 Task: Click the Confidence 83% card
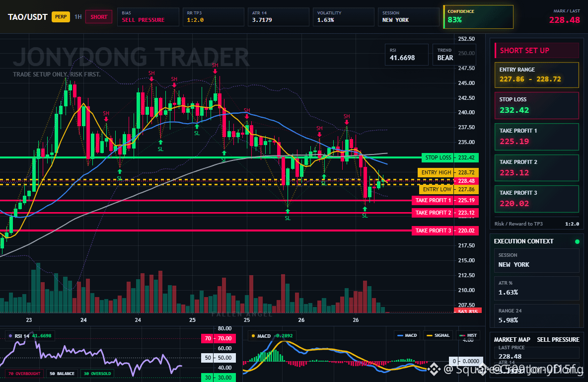pos(478,17)
